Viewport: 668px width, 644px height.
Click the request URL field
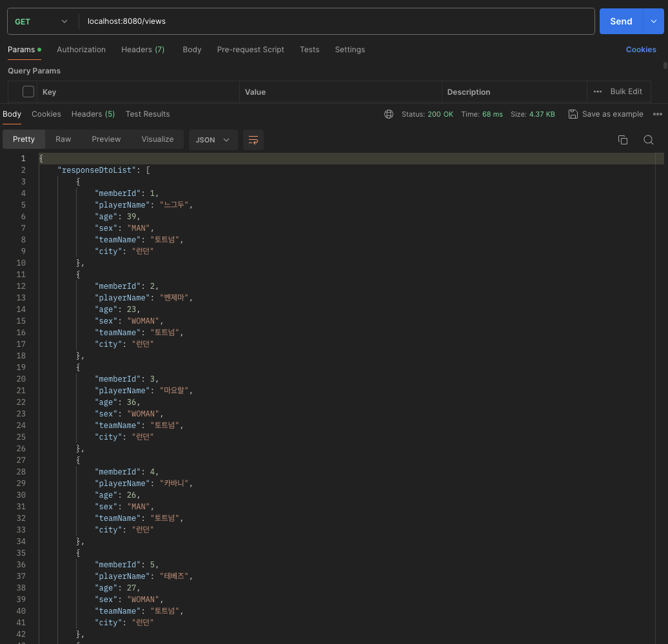337,21
